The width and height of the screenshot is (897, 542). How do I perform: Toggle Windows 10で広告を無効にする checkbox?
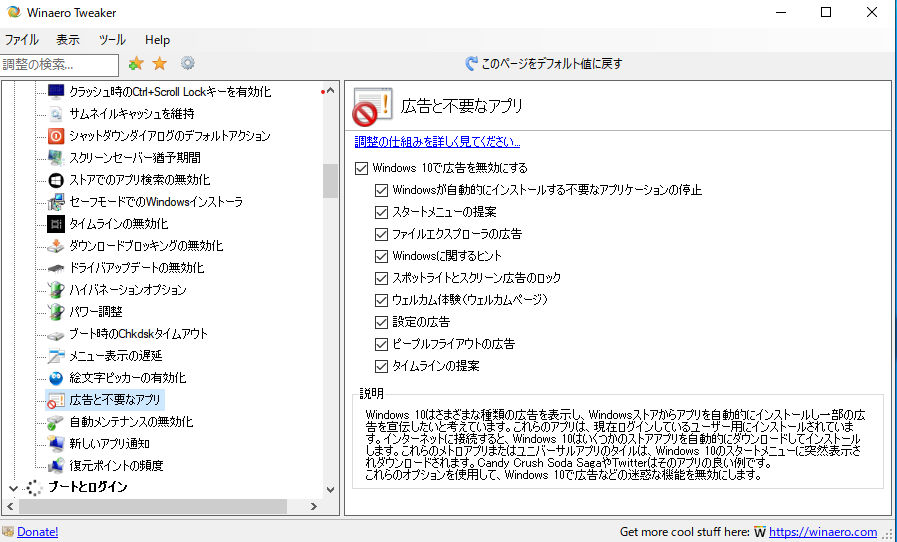[x=361, y=168]
